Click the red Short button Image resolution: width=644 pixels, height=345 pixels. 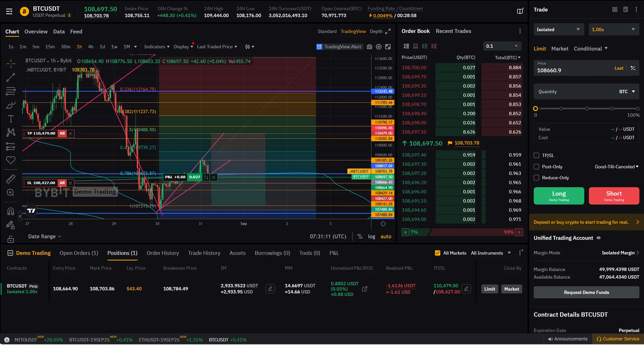pyautogui.click(x=614, y=196)
